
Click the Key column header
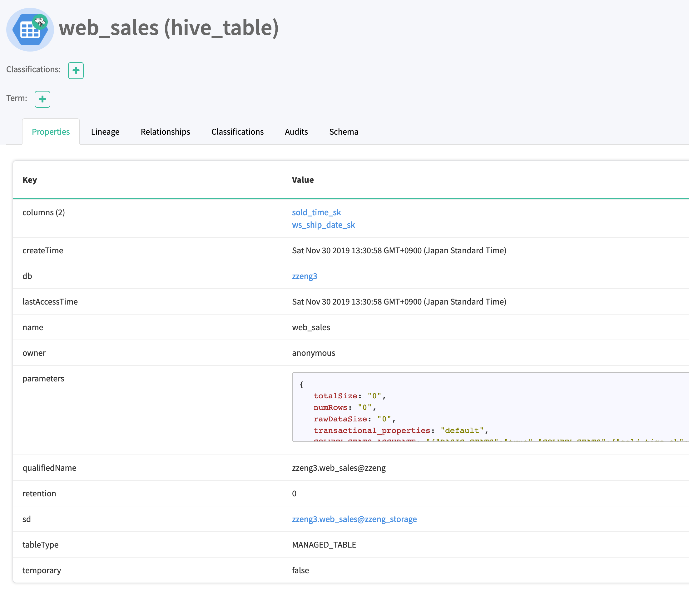click(30, 180)
